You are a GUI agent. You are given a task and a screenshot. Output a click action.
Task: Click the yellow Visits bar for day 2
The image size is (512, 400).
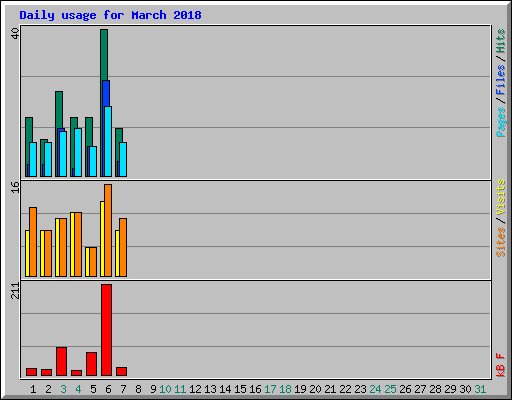(42, 253)
